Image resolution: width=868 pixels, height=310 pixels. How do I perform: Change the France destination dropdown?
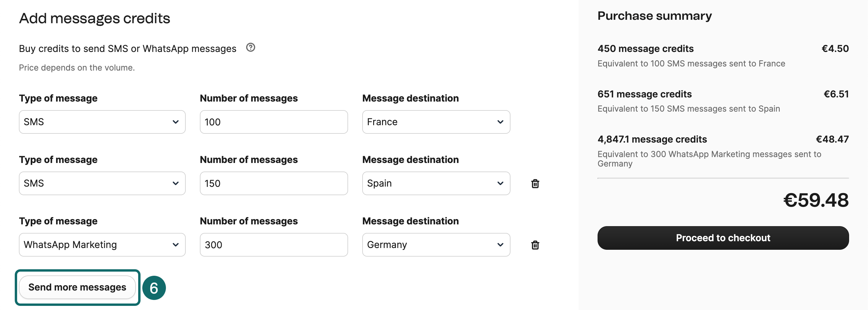pyautogui.click(x=436, y=122)
